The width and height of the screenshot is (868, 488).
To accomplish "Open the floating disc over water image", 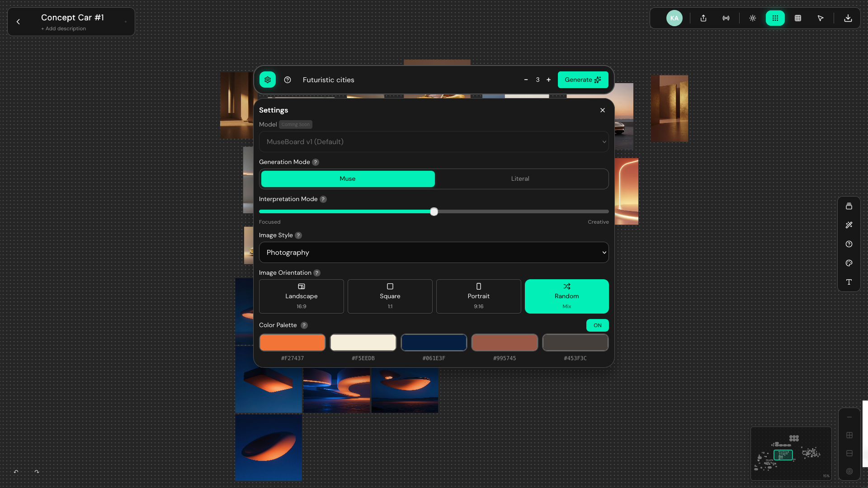I will click(x=405, y=390).
